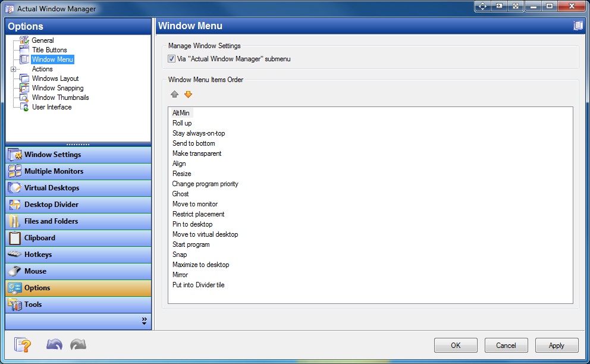Click the Hotkeys keyboard icon
Viewport: 590px width, 364px height.
[15, 254]
